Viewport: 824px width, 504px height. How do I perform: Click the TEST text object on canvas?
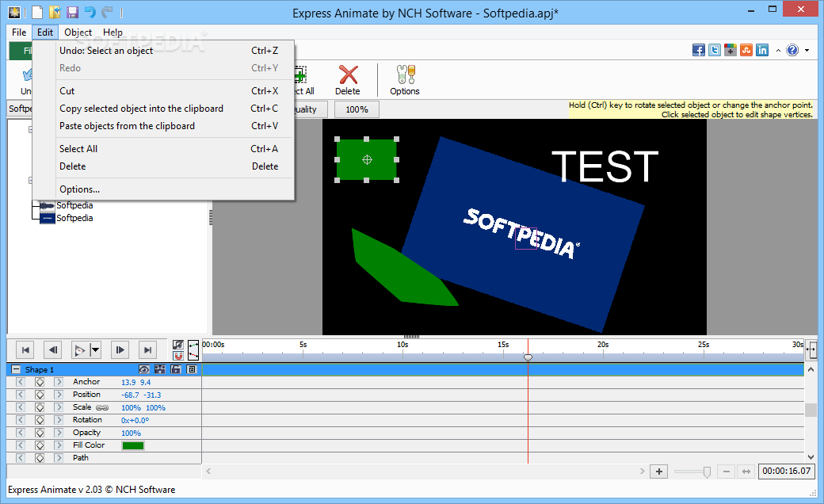click(x=605, y=166)
